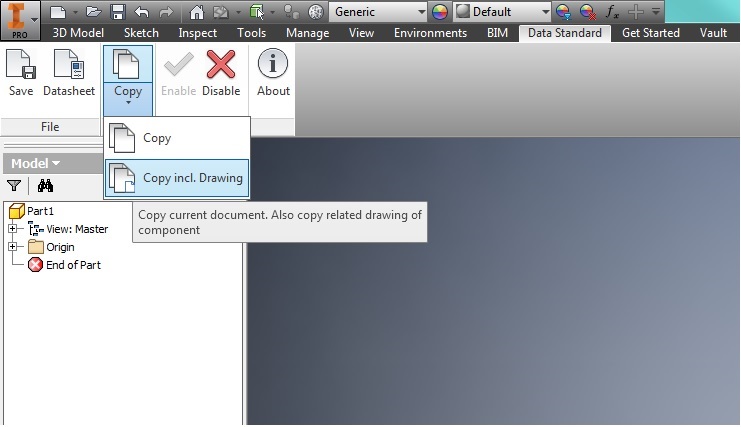
Task: Return to Home view
Action: pyautogui.click(x=197, y=12)
